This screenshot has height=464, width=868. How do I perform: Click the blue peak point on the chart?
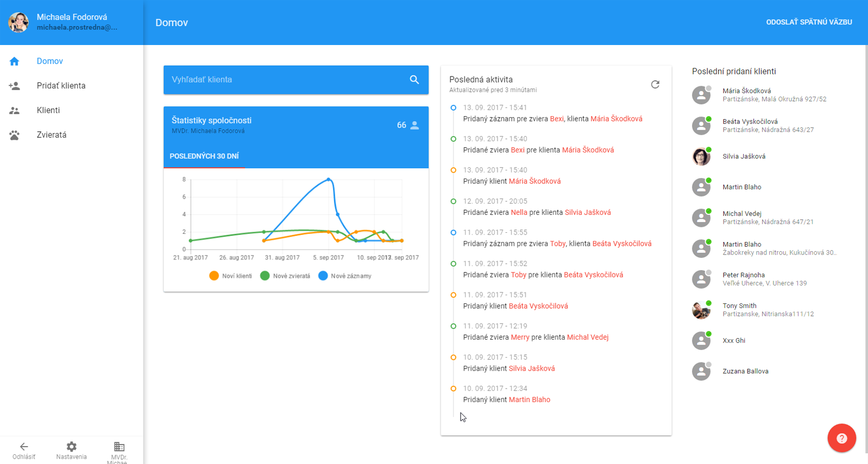[328, 179]
